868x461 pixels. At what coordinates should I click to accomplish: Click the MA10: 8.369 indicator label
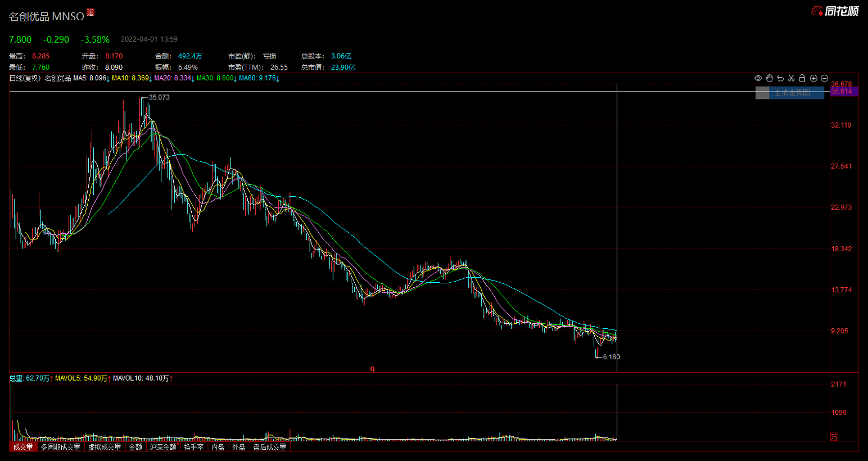tap(132, 78)
